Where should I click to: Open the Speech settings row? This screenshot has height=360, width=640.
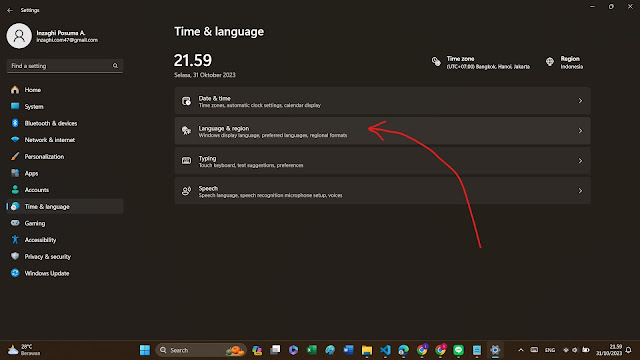tap(382, 191)
